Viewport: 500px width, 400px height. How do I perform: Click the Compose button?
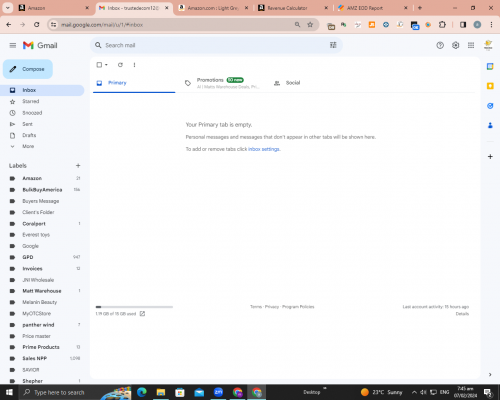[x=28, y=69]
